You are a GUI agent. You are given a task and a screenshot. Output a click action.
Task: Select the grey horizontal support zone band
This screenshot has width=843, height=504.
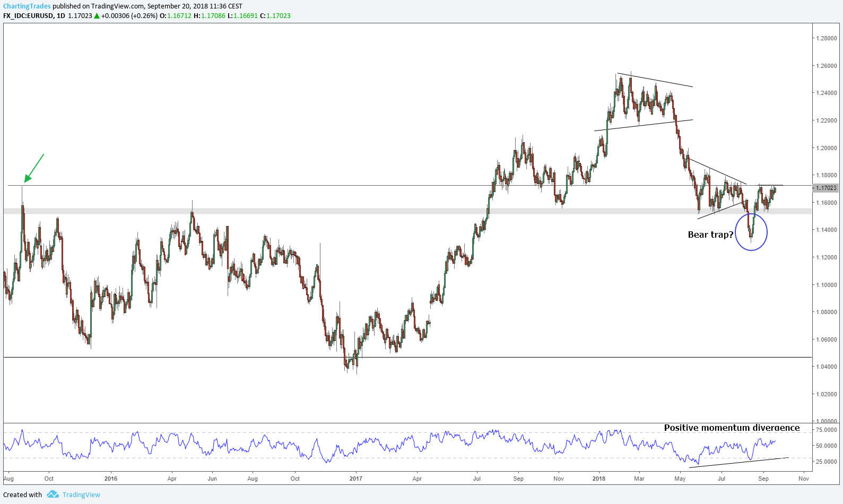371,211
